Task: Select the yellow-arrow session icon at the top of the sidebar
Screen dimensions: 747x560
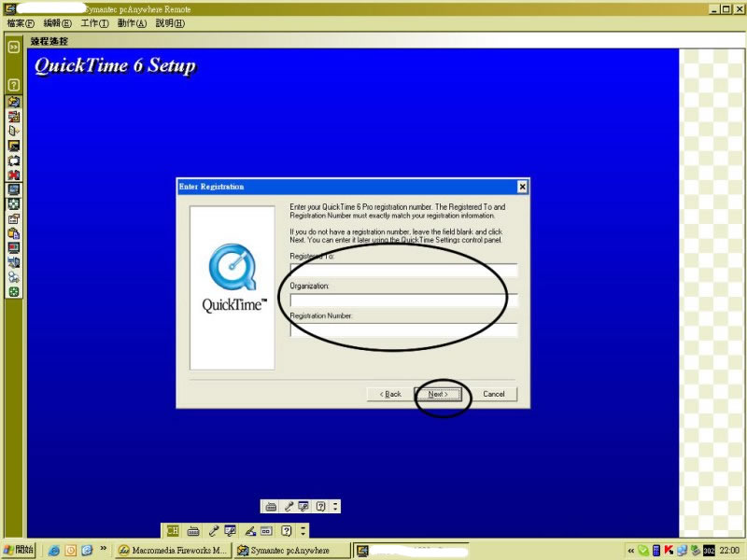Action: (x=14, y=102)
